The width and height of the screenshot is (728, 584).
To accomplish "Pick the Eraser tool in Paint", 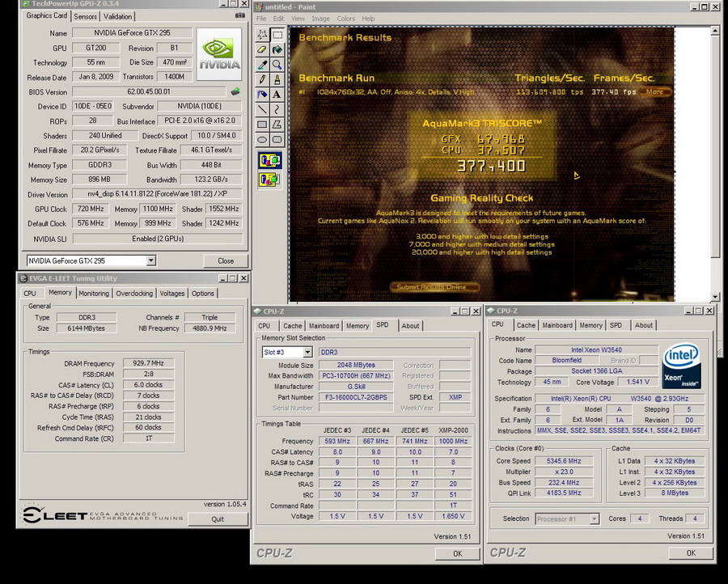I will pyautogui.click(x=262, y=49).
